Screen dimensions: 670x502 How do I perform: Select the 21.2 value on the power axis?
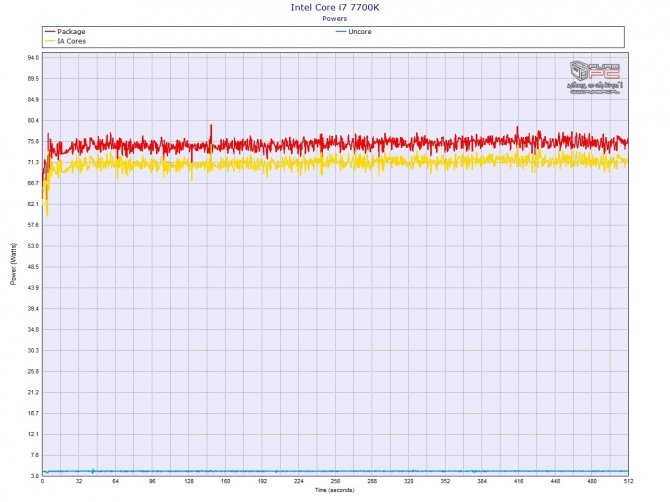pyautogui.click(x=33, y=393)
